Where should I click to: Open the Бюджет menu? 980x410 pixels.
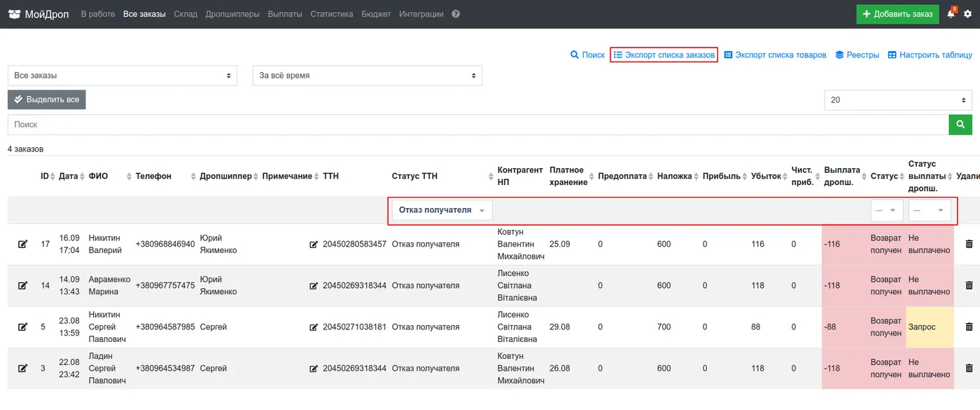pyautogui.click(x=377, y=14)
